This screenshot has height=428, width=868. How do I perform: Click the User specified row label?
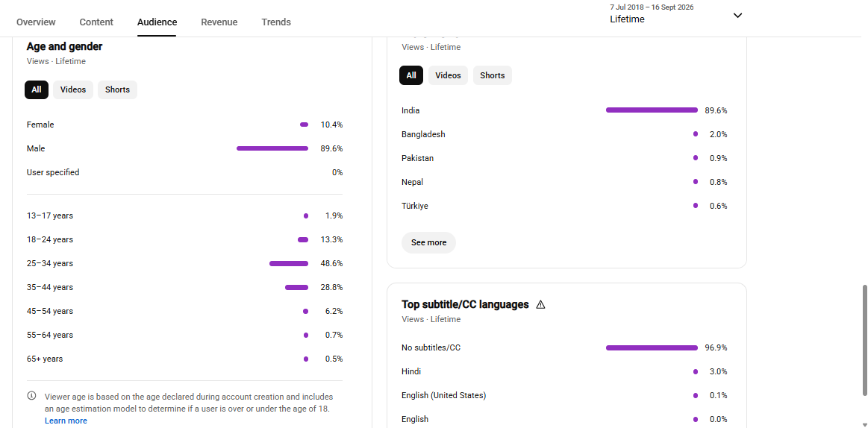pos(53,172)
